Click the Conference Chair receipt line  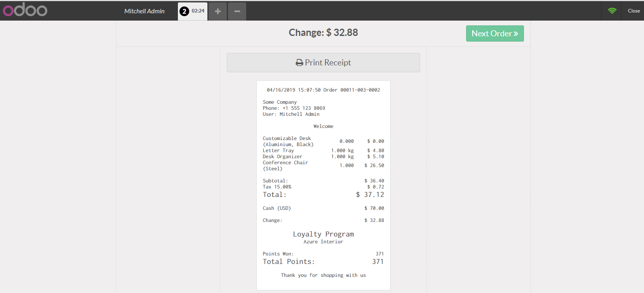(x=323, y=165)
